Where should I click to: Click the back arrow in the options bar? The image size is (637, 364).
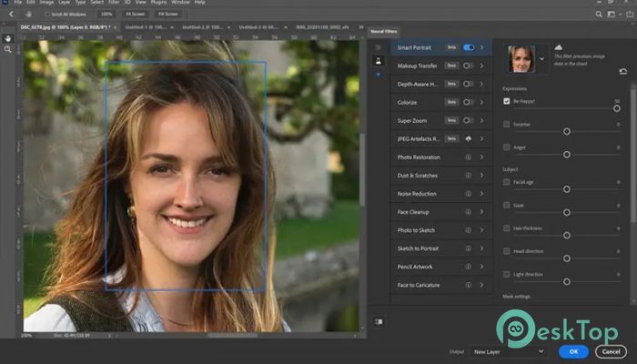[11, 14]
